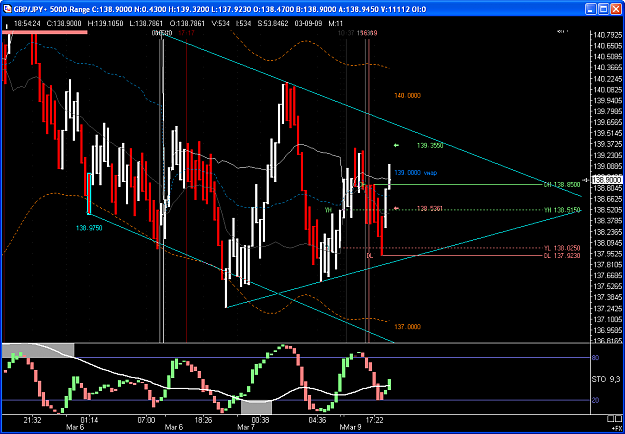Maximize the GBP/JPY chart window

click(x=603, y=8)
